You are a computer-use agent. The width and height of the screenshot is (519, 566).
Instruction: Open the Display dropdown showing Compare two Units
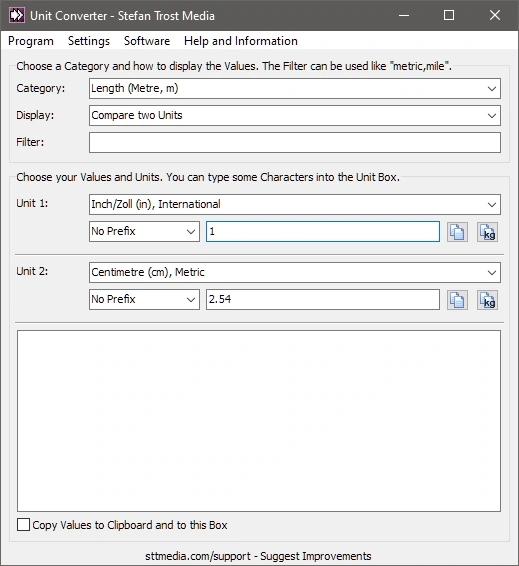[x=295, y=116]
